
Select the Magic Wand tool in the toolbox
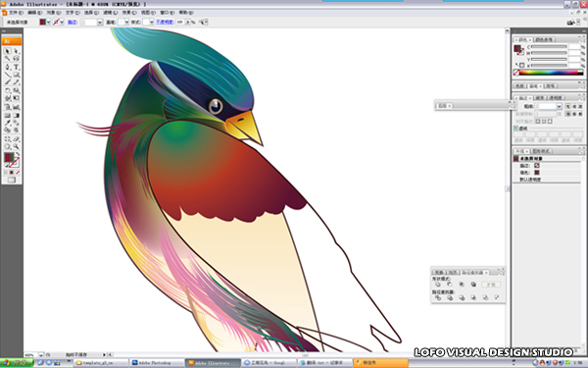click(x=8, y=59)
